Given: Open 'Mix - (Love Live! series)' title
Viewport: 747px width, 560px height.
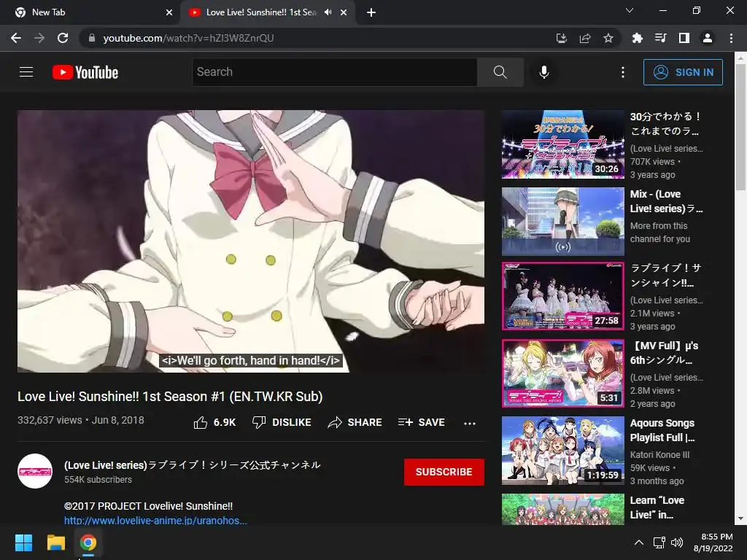Looking at the screenshot, I should tap(666, 201).
